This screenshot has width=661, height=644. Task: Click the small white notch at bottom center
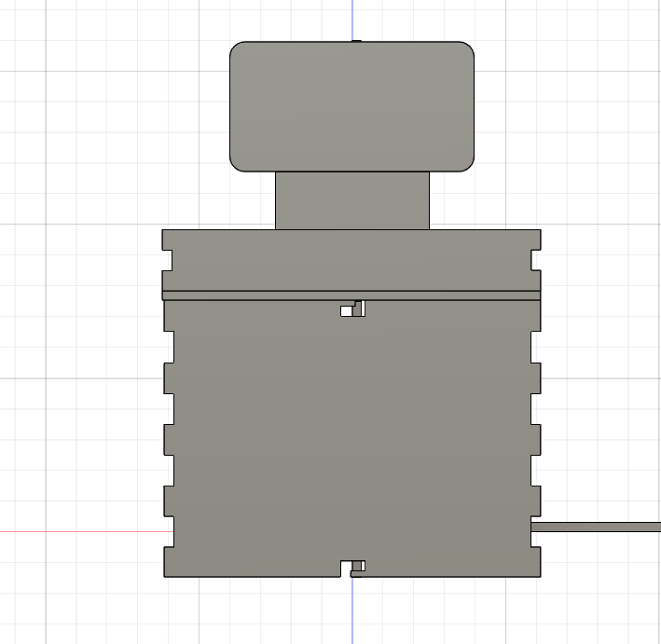347,566
